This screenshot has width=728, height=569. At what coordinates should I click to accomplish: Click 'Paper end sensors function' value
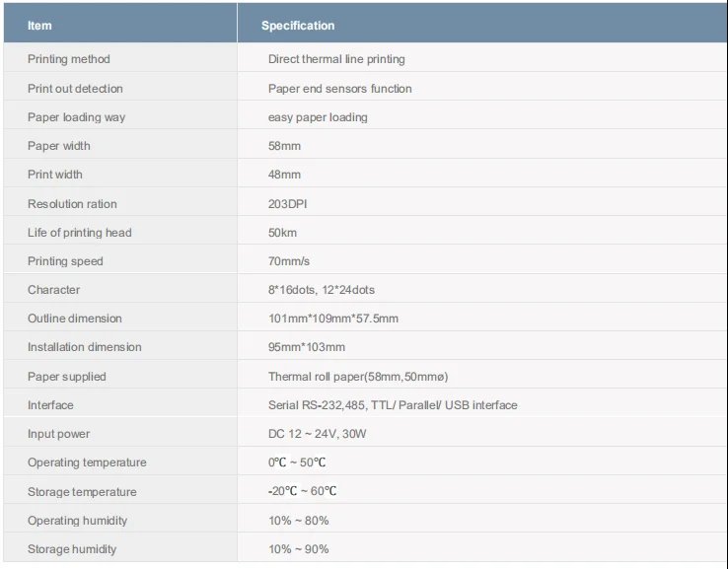pos(339,89)
